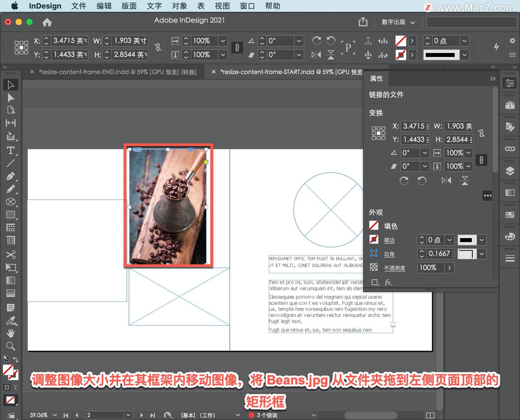Open the rotation angle dropdown in control bar

[299, 41]
